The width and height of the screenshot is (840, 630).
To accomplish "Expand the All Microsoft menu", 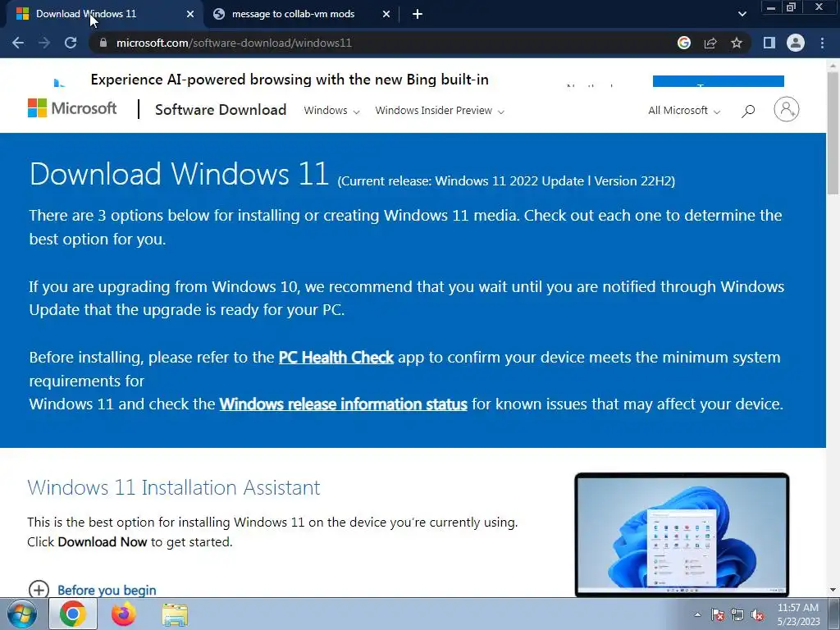I will (684, 111).
